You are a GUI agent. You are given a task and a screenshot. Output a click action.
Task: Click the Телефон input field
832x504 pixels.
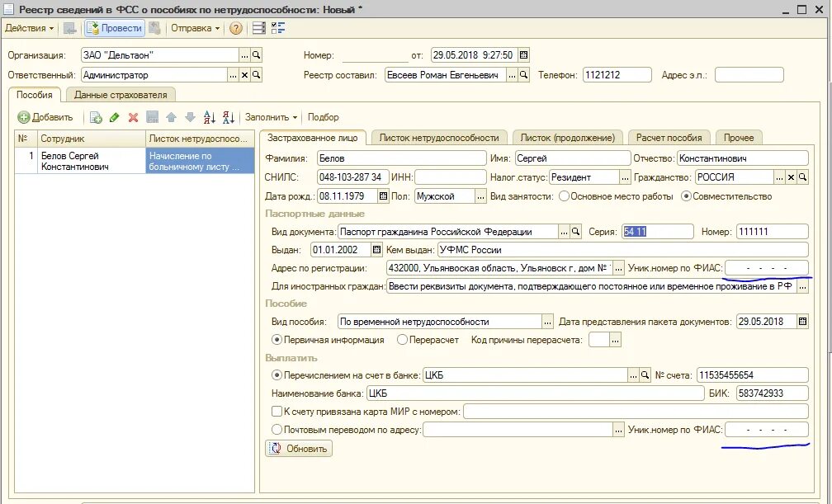617,75
